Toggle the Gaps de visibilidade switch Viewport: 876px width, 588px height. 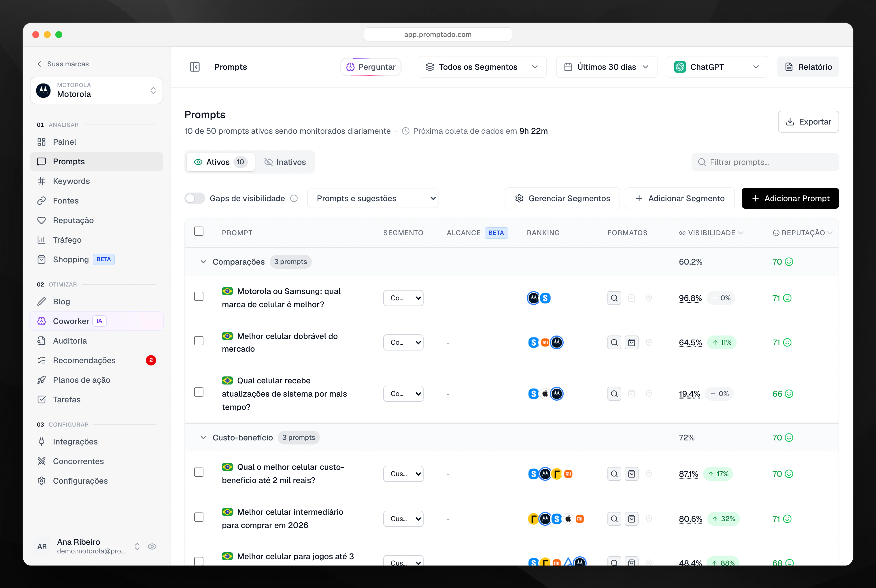click(195, 198)
